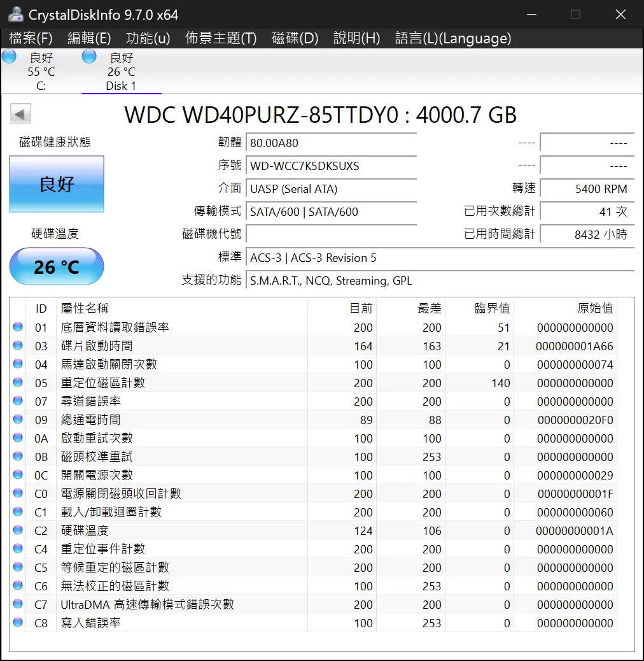
Task: Select threshold value 140 in row 05
Action: 501,383
